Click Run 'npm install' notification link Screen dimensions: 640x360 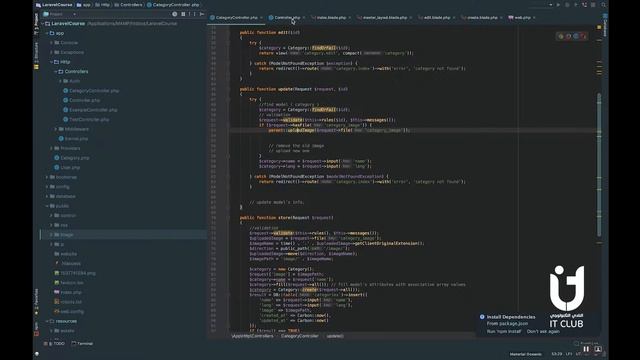tap(504, 331)
